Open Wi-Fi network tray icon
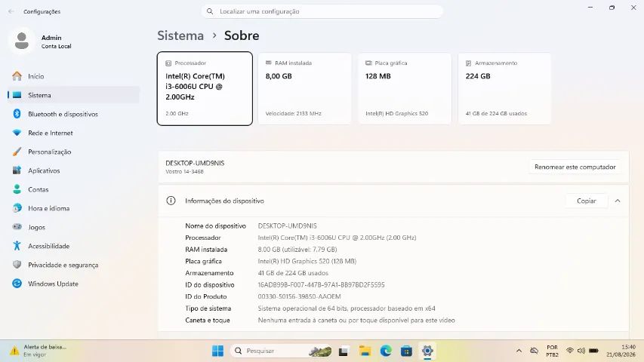644x362 pixels. pyautogui.click(x=570, y=351)
